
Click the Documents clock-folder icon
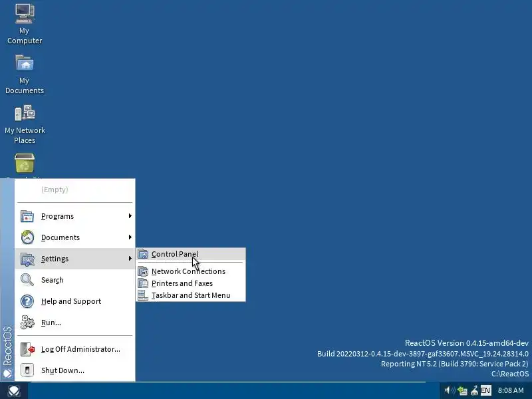coord(27,237)
